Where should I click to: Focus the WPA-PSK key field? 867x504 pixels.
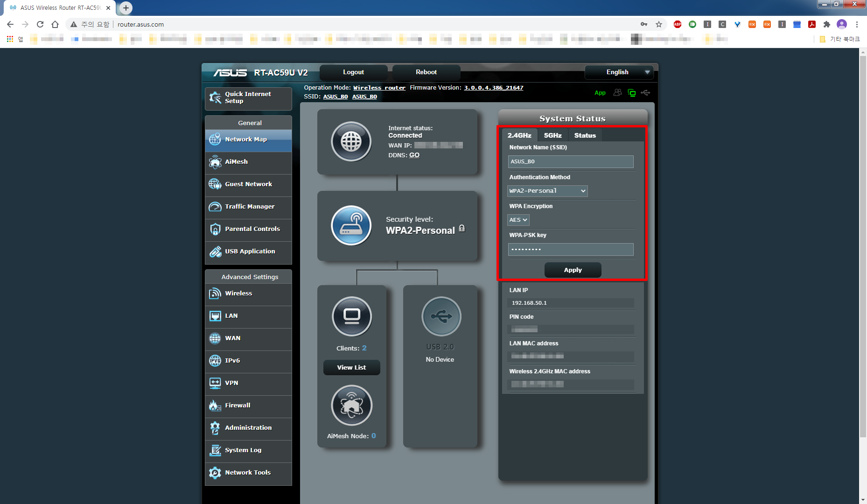point(570,249)
